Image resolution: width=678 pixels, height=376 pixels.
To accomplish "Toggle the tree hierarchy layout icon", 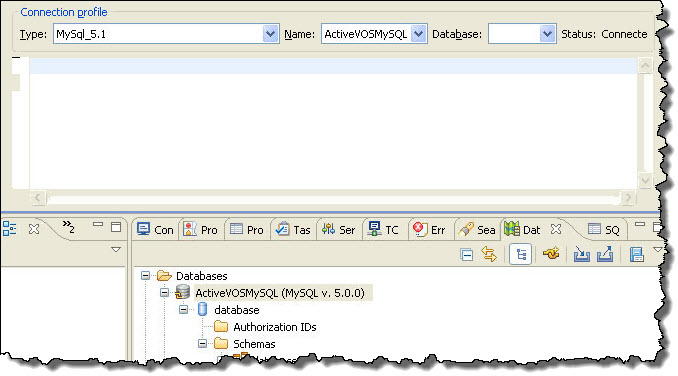I will tap(521, 255).
